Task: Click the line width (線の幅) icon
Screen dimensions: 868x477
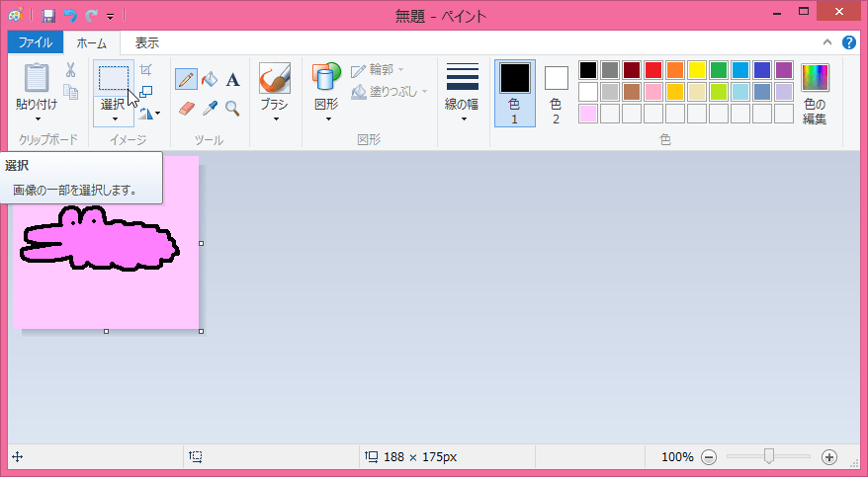Action: (x=463, y=76)
